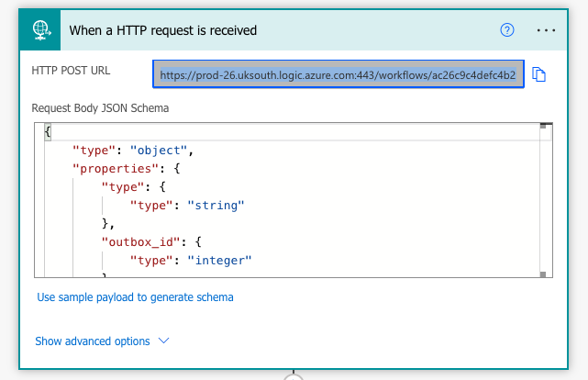The image size is (588, 380).
Task: Click the trigger title 'When a HTTP request is received'
Action: click(x=163, y=30)
